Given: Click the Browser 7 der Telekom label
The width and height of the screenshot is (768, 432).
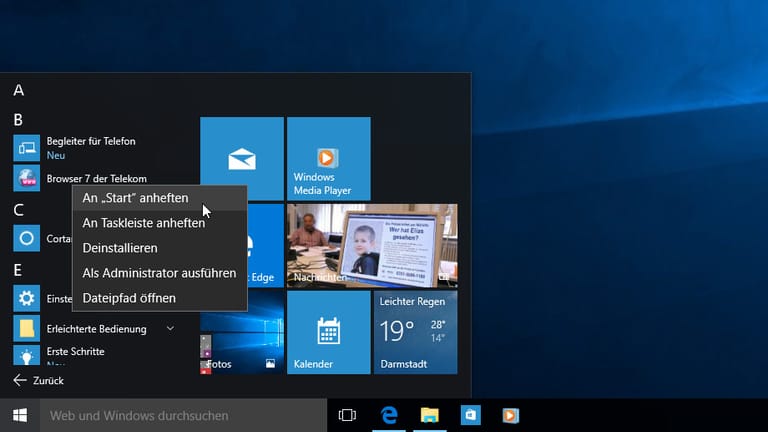Looking at the screenshot, I should coord(96,179).
